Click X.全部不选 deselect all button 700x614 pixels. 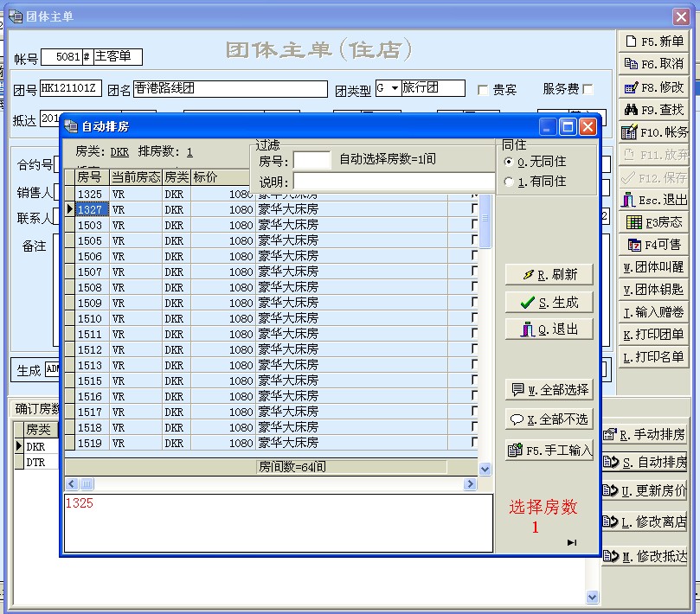coord(549,419)
